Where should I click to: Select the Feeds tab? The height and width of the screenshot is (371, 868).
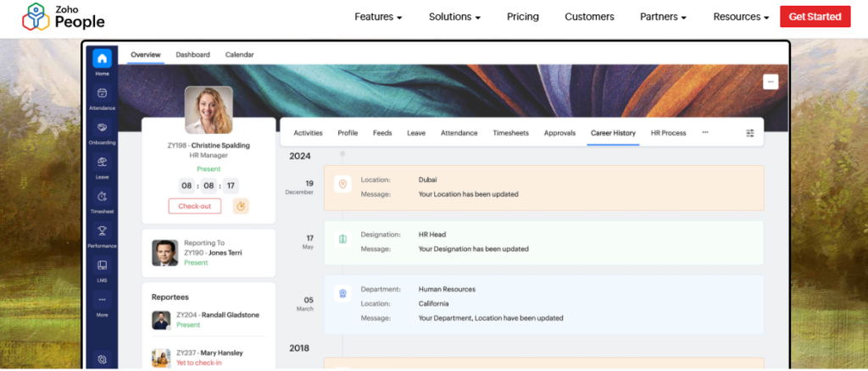(382, 133)
